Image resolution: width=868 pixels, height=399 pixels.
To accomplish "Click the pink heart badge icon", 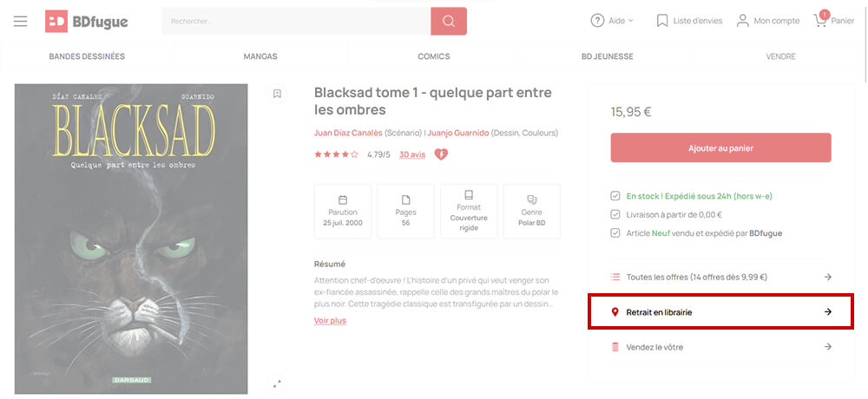I will (441, 154).
